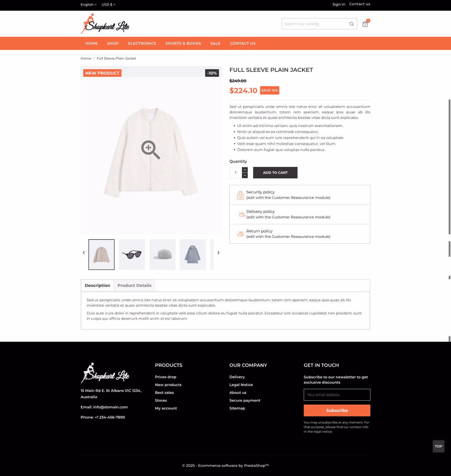
Task: Expand the USD $ currency dropdown
Action: point(109,5)
